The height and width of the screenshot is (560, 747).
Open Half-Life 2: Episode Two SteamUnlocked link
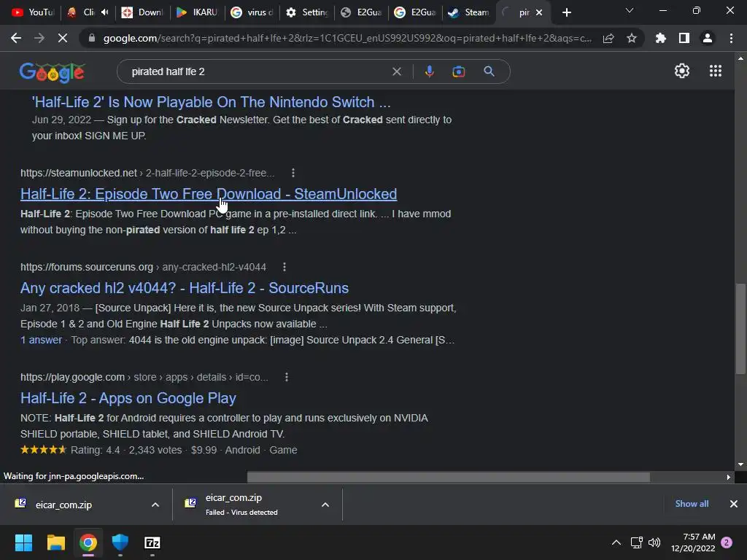point(208,194)
